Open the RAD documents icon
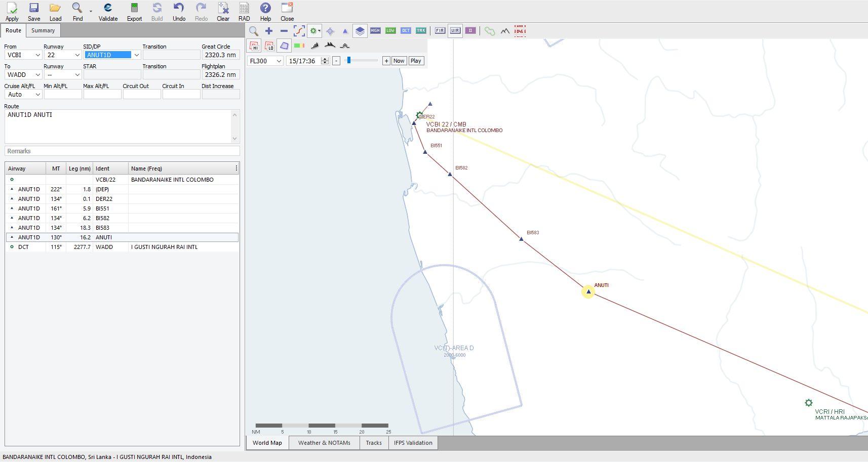The width and height of the screenshot is (868, 462). pos(244,8)
